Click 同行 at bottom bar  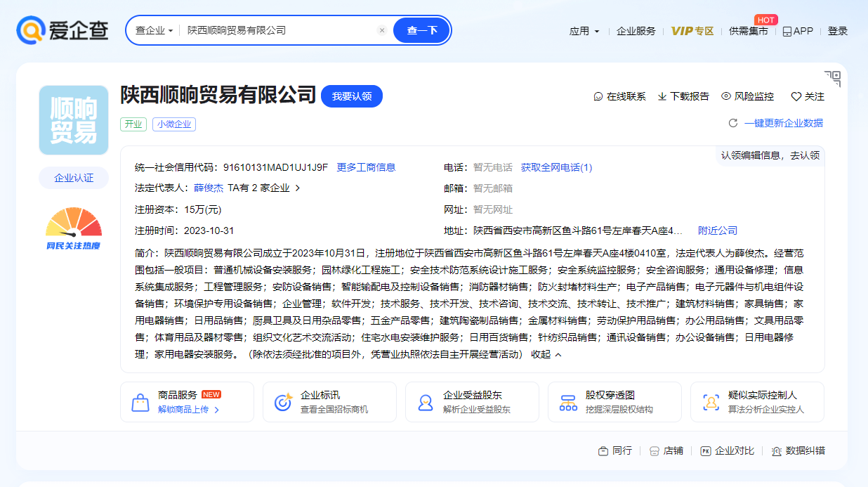(x=614, y=450)
